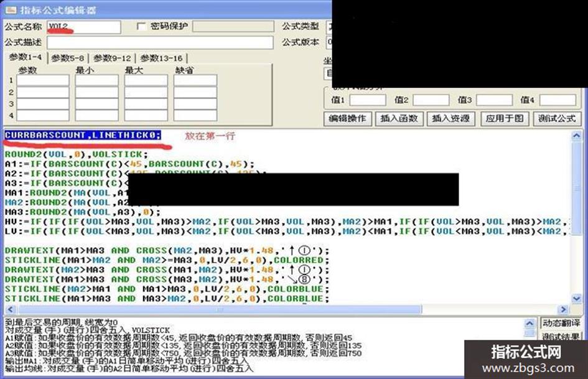Viewport: 588px width, 379px height.
Task: Select the 动态翻译 tab
Action: (x=561, y=323)
